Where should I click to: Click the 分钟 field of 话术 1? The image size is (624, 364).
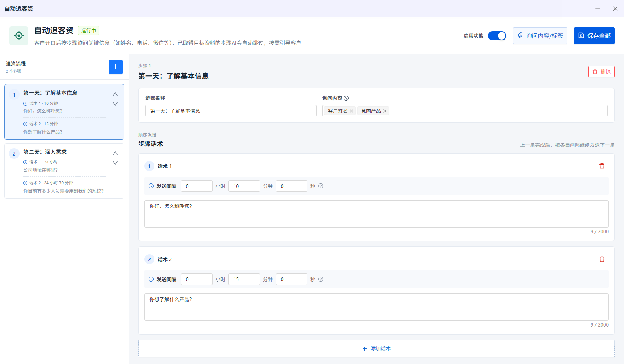[244, 186]
